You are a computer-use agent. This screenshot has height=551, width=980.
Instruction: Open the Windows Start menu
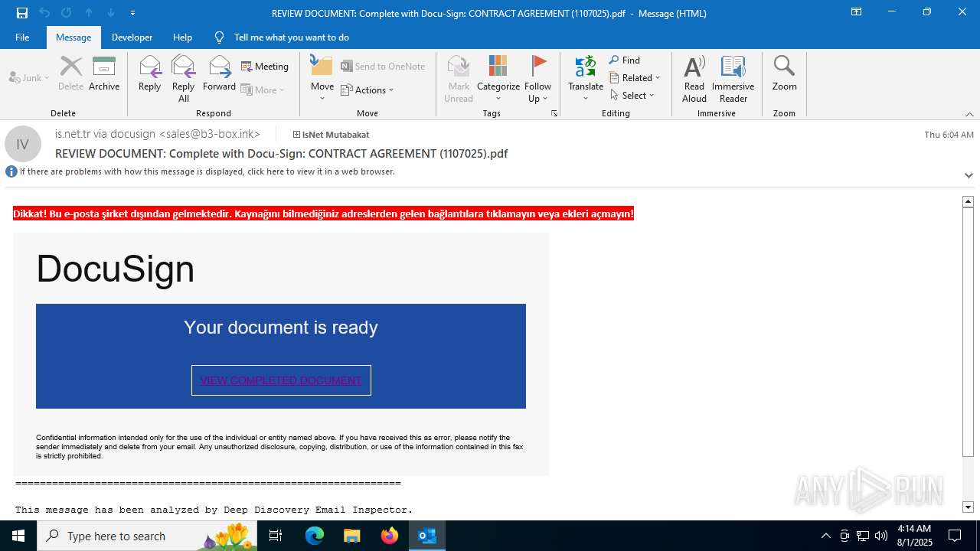tap(18, 536)
